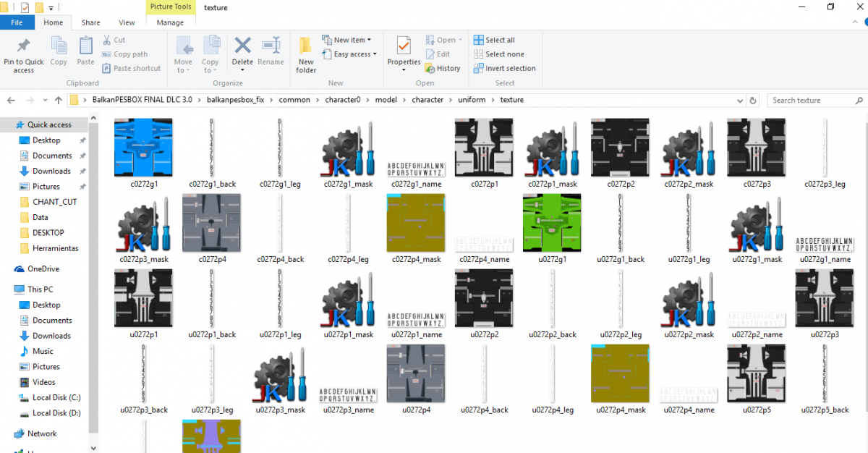Viewport: 868px width, 453px height.
Task: Switch to the Share ribbon tab
Action: 90,22
